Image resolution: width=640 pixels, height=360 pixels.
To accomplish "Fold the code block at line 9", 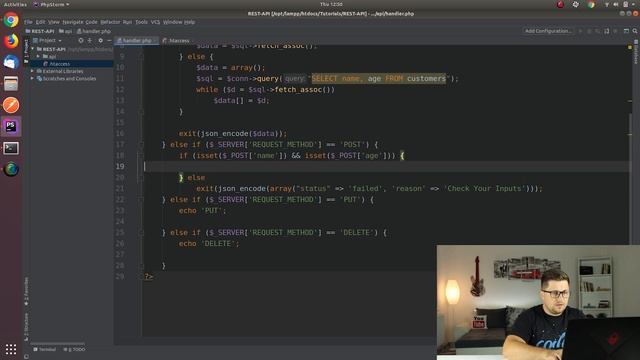I will [141, 57].
